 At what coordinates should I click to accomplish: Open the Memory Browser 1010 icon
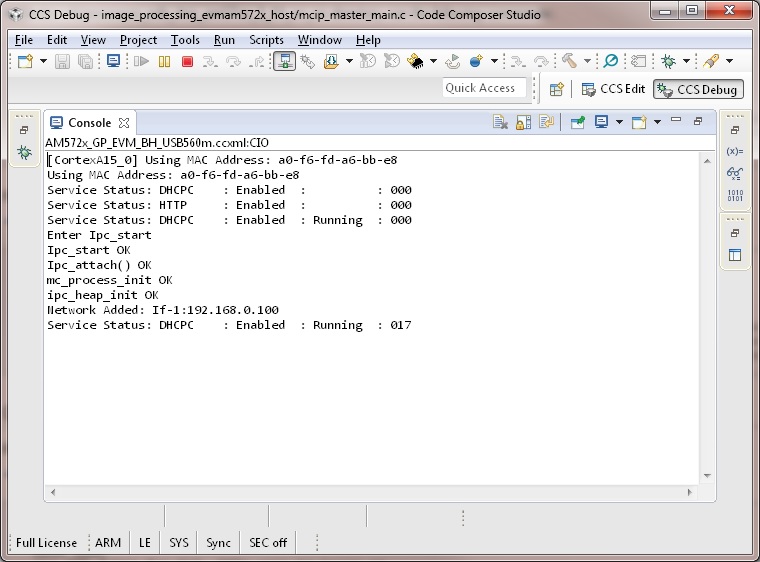[735, 194]
